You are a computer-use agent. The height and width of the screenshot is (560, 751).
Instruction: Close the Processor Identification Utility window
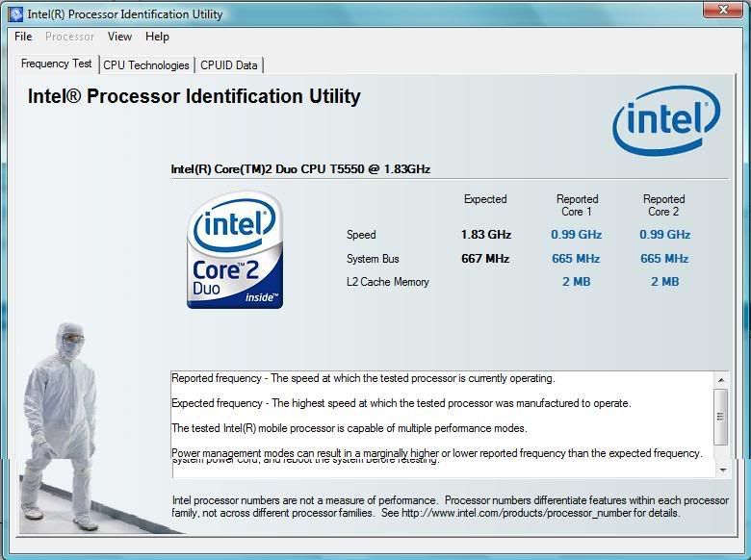[x=724, y=10]
